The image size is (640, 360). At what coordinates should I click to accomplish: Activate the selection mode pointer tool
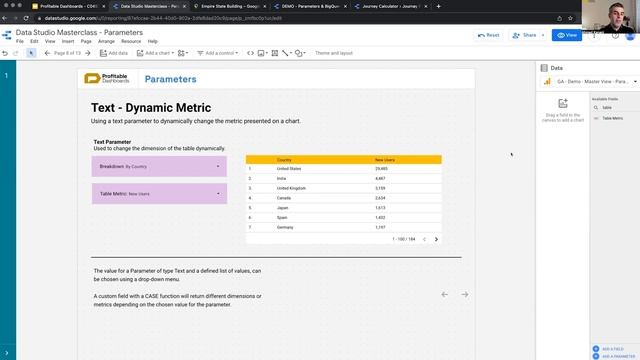coord(31,53)
